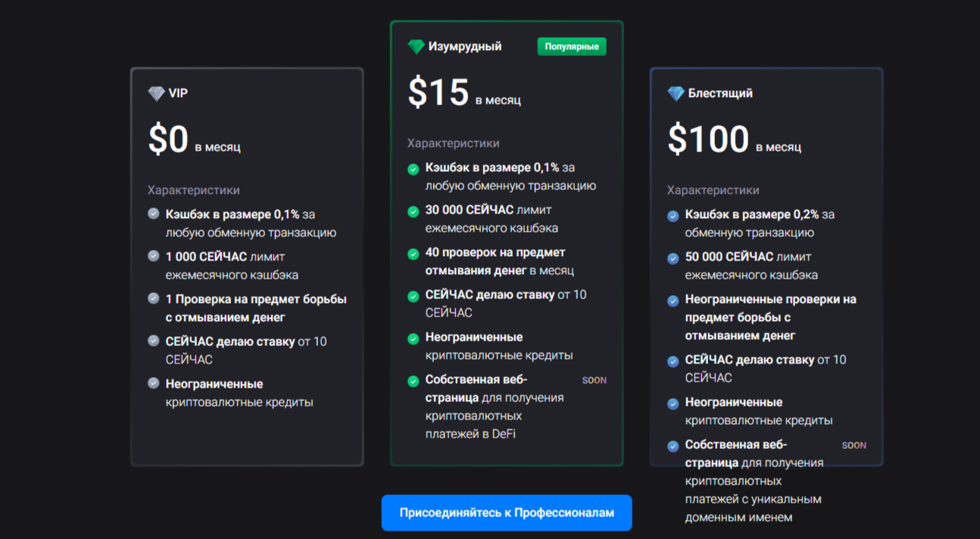This screenshot has width=980, height=539.
Task: Click SOON label in the Блестящий plan
Action: (x=854, y=446)
